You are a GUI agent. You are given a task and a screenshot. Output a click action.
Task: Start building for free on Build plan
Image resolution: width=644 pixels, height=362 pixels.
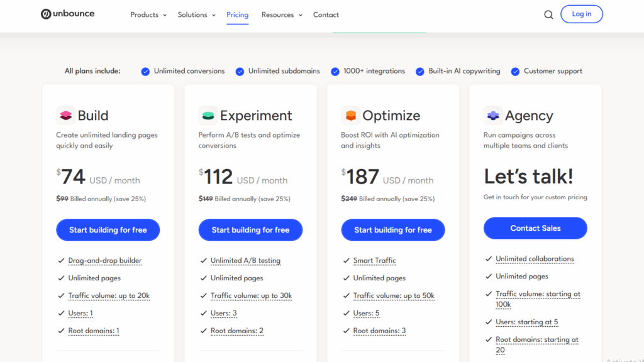point(108,230)
